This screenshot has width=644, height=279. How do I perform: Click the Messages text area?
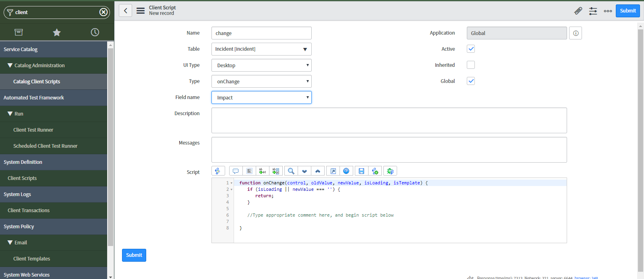click(389, 150)
